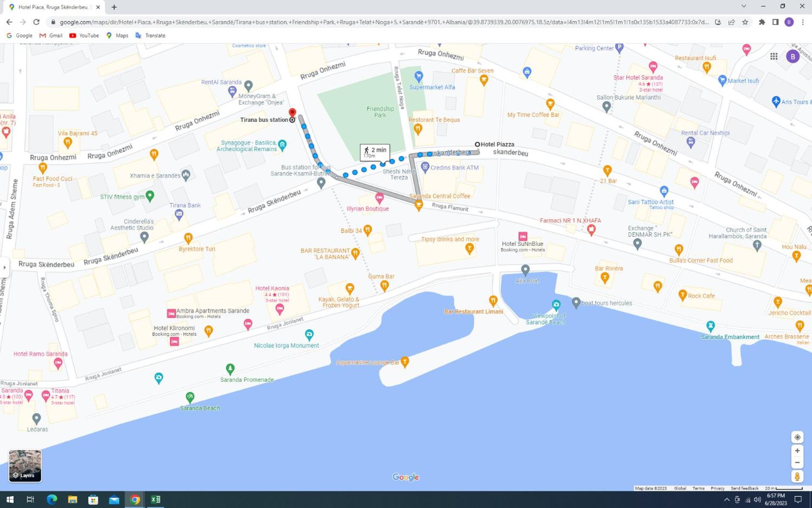
Task: Open the Maps bookmark
Action: point(117,36)
